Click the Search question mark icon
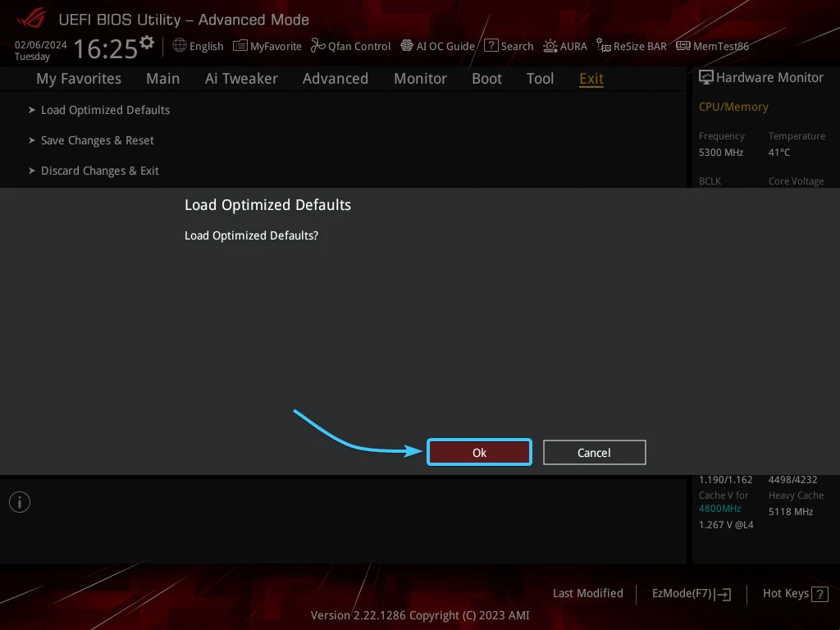The image size is (840, 630). [x=491, y=46]
